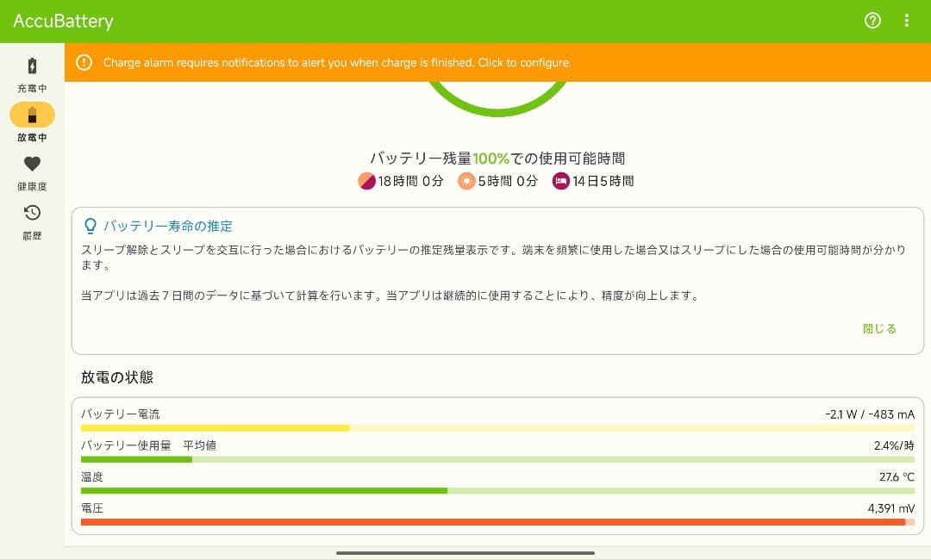Click the バッテリー寿命の推定 heading link
This screenshot has width=931, height=560.
click(168, 226)
